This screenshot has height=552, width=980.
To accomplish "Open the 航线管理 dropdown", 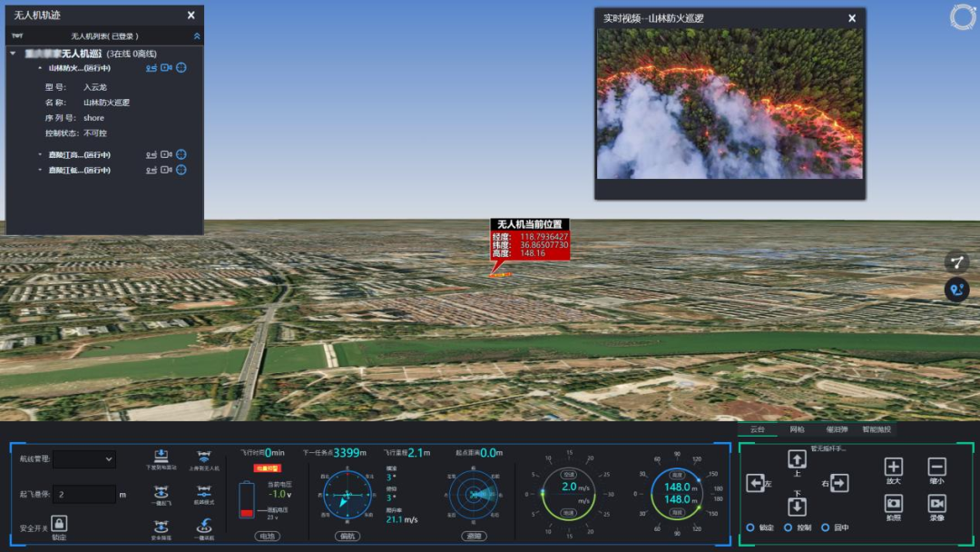I will tap(84, 459).
